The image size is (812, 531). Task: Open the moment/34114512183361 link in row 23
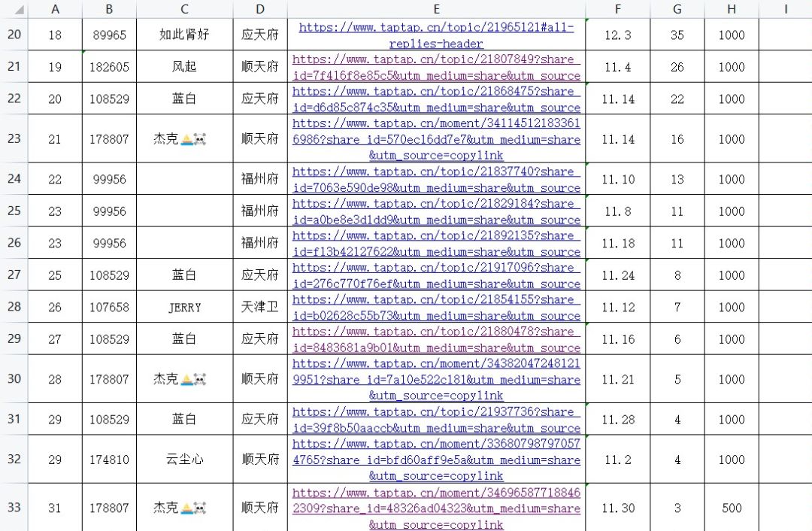437,139
